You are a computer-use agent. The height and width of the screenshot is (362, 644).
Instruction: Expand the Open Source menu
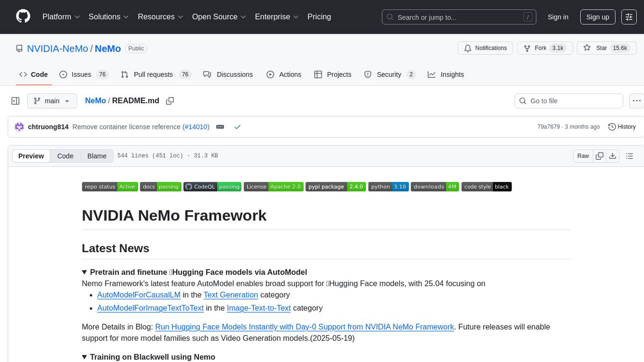point(219,17)
